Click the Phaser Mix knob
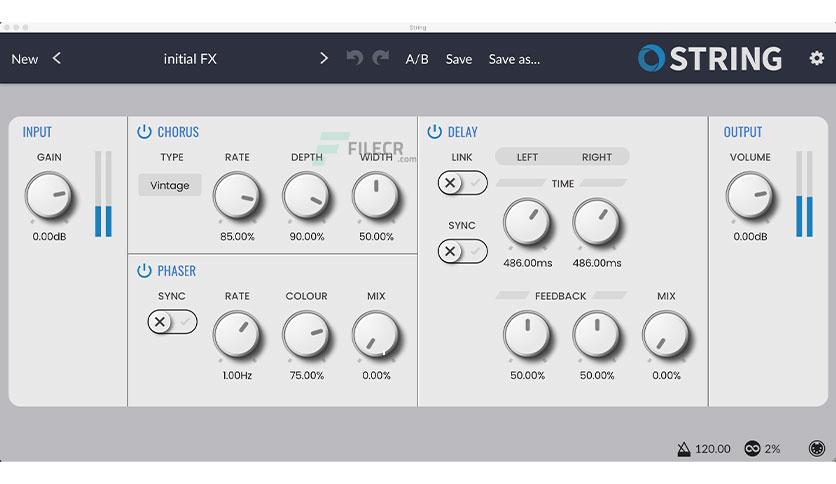Screen dimensions: 836x484 (376, 335)
